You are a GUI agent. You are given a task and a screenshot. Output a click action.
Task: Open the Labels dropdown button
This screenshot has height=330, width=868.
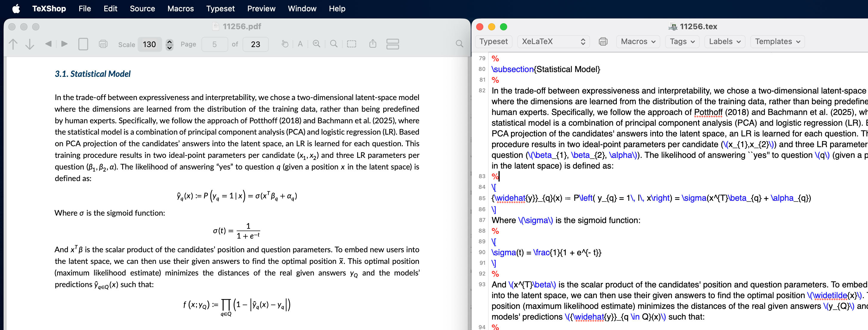pos(724,41)
